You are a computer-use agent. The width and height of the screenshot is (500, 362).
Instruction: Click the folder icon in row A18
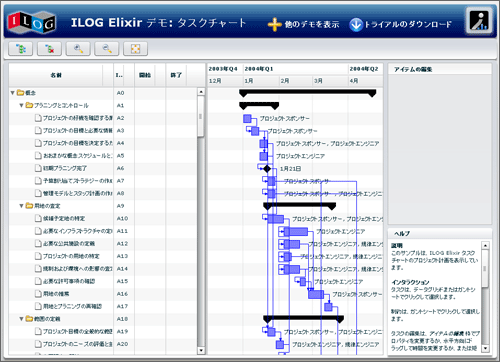(29, 319)
